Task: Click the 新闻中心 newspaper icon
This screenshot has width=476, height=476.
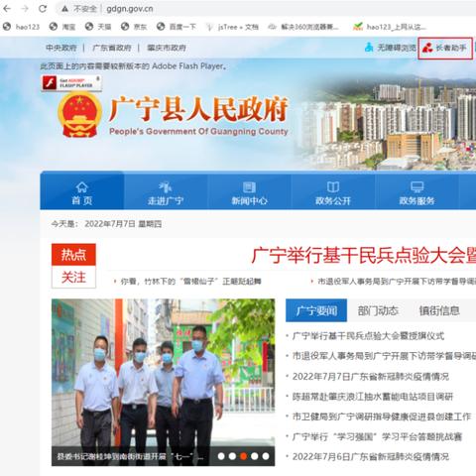Action: (x=249, y=187)
